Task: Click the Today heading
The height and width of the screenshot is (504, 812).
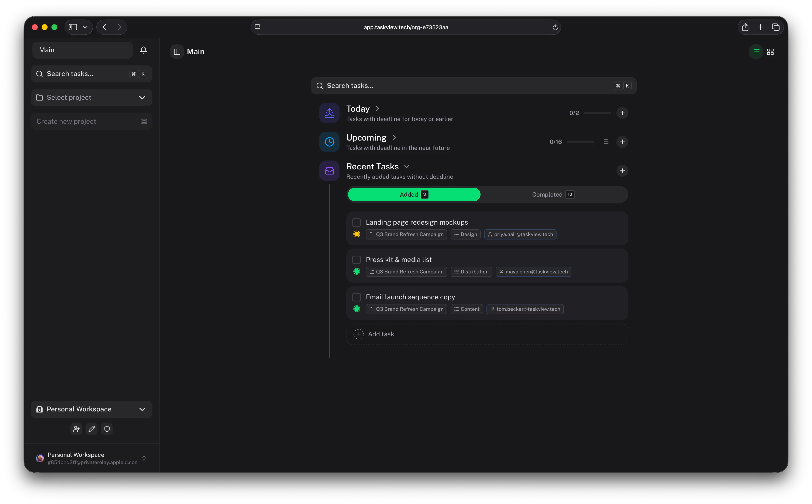Action: point(358,109)
